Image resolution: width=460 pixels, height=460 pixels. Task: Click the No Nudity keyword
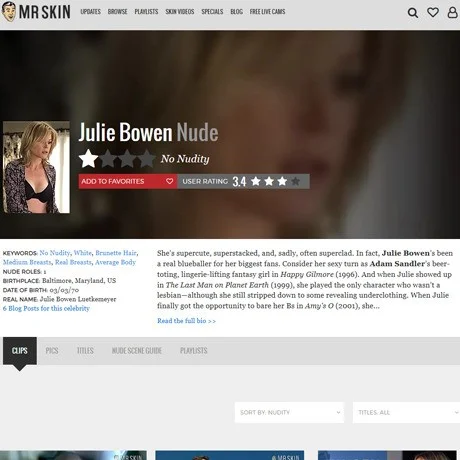(x=55, y=253)
